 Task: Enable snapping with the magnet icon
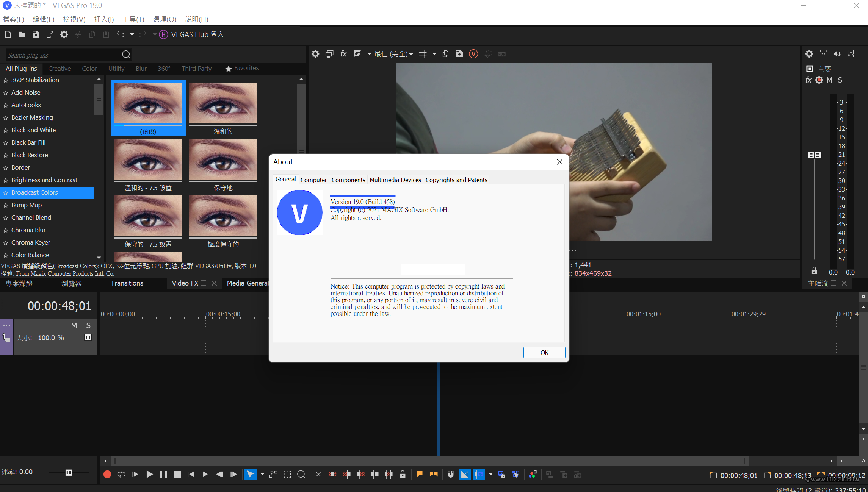451,474
